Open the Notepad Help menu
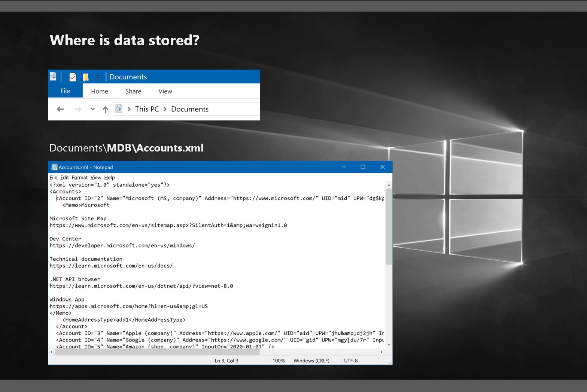This screenshot has width=587, height=392. (109, 178)
